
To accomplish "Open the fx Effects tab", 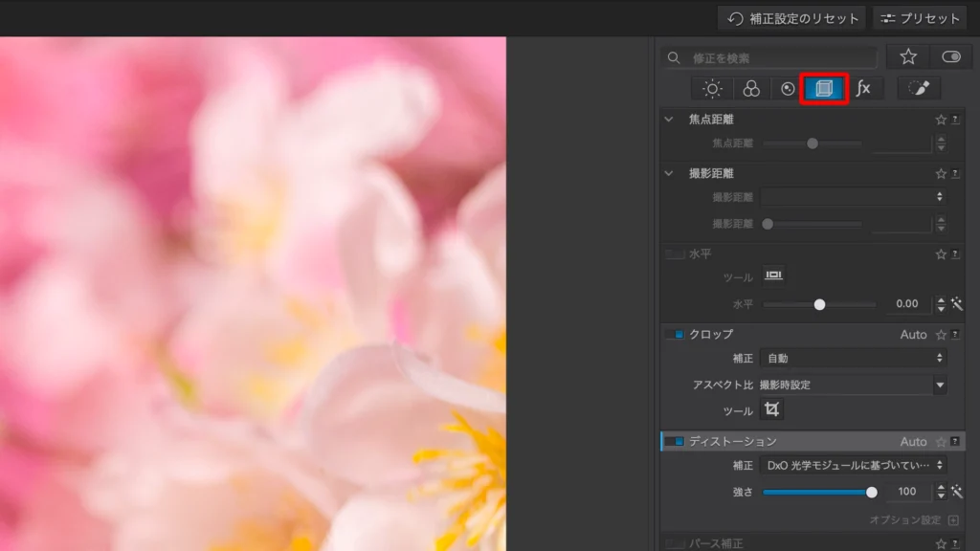I will point(863,89).
